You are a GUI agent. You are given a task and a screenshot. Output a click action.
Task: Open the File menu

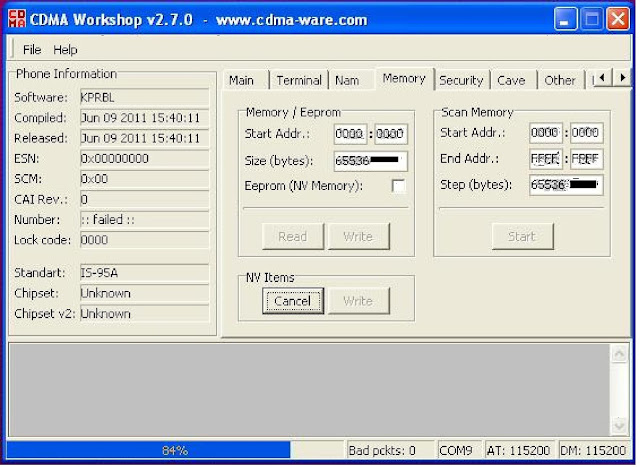coord(32,50)
